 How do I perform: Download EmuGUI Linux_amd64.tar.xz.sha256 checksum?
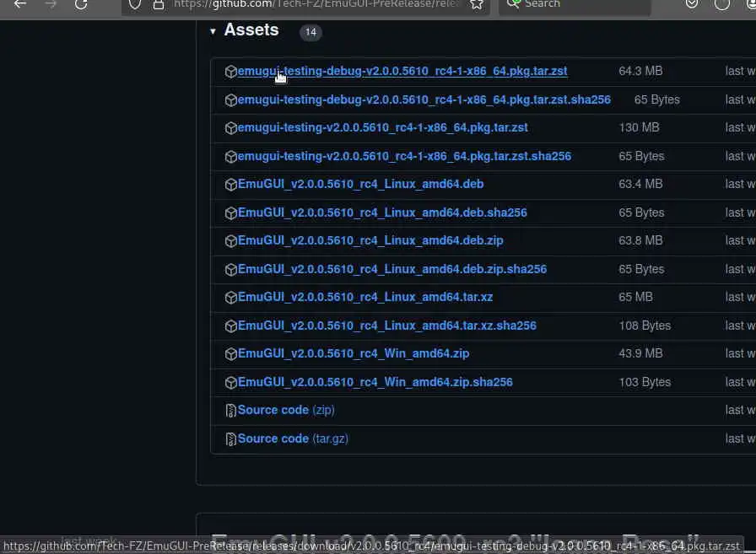click(386, 325)
